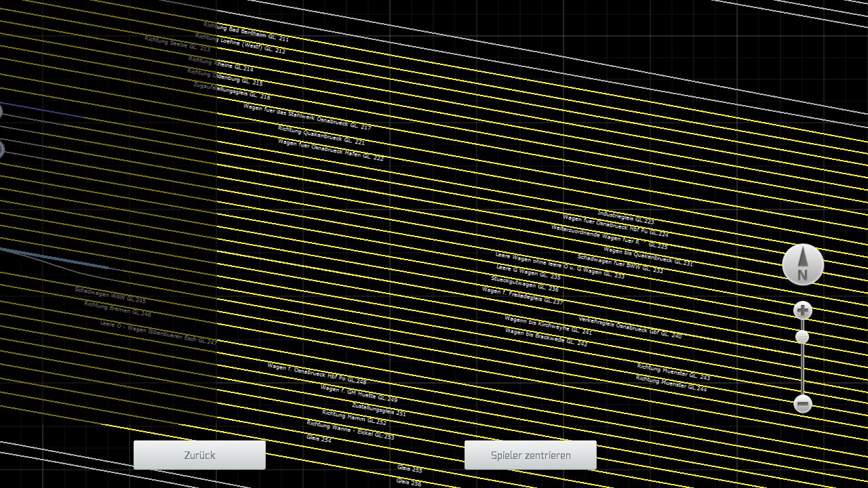868x488 pixels.
Task: Click the 'Gleis 256' track label
Action: point(409,482)
